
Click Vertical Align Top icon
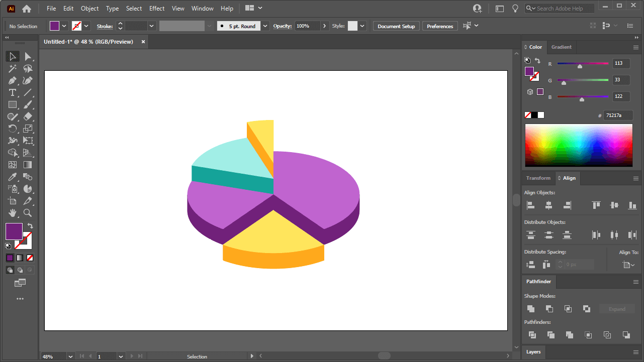596,205
